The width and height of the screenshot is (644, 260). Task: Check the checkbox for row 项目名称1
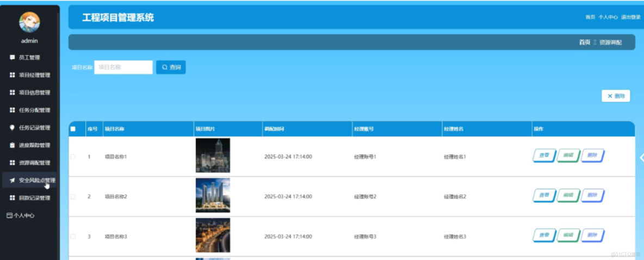(73, 157)
